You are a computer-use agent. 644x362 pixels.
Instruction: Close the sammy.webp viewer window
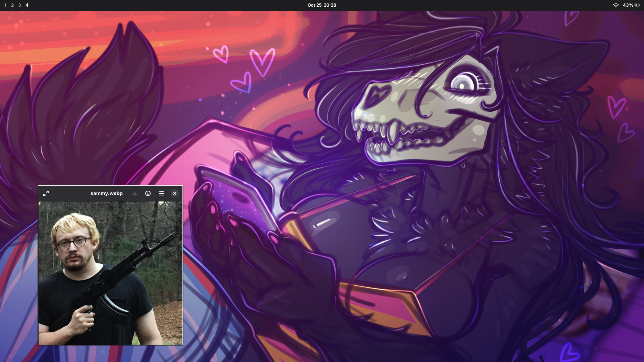[175, 193]
